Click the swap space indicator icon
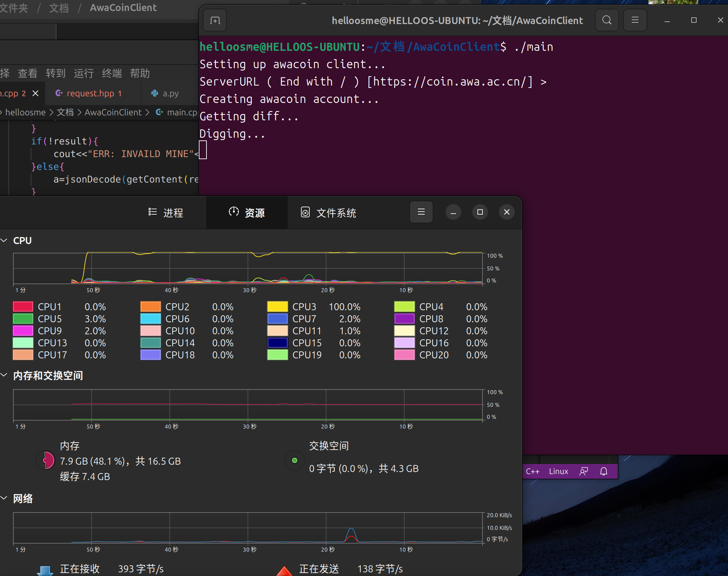The height and width of the screenshot is (576, 728). (x=294, y=460)
